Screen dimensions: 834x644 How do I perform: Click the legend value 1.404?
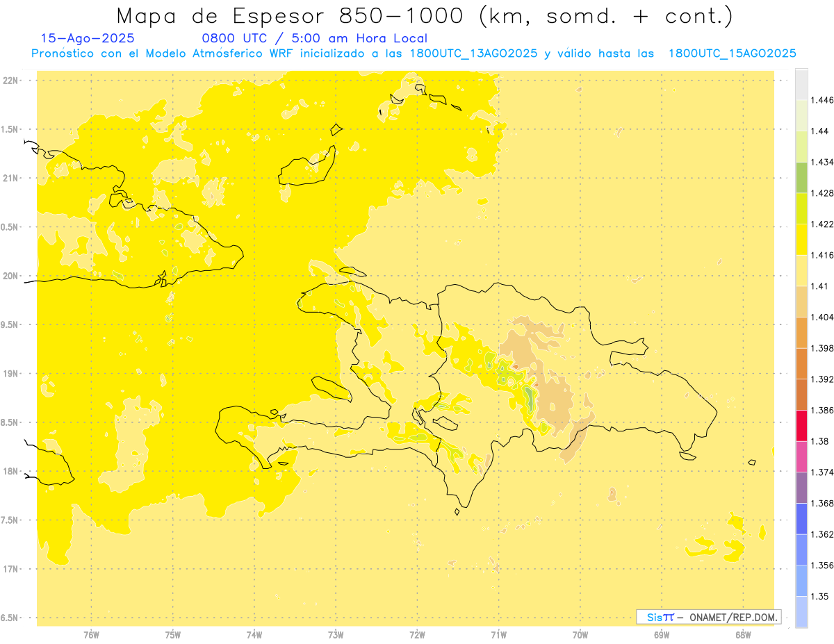click(x=822, y=317)
